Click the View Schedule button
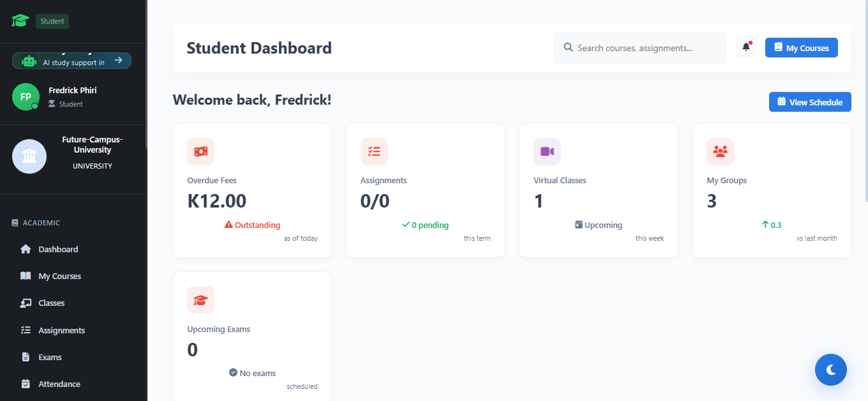The width and height of the screenshot is (868, 401). point(809,102)
